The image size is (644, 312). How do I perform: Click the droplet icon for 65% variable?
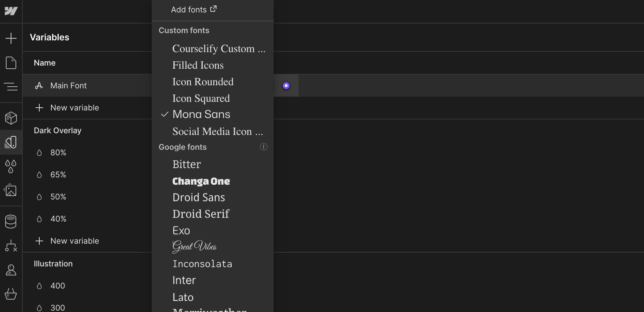tap(39, 175)
